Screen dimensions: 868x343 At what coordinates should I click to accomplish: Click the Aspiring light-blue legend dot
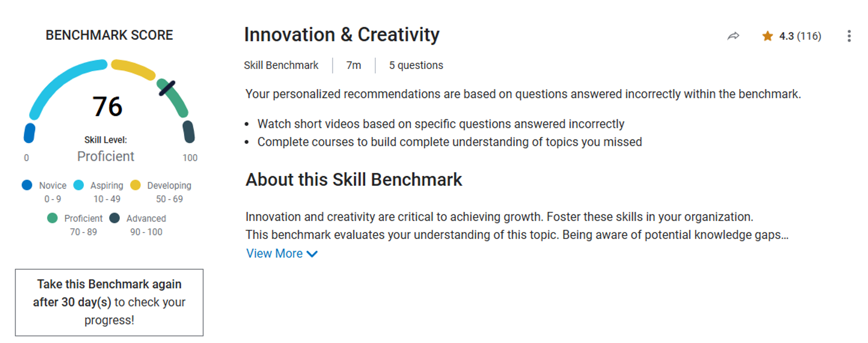[78, 185]
